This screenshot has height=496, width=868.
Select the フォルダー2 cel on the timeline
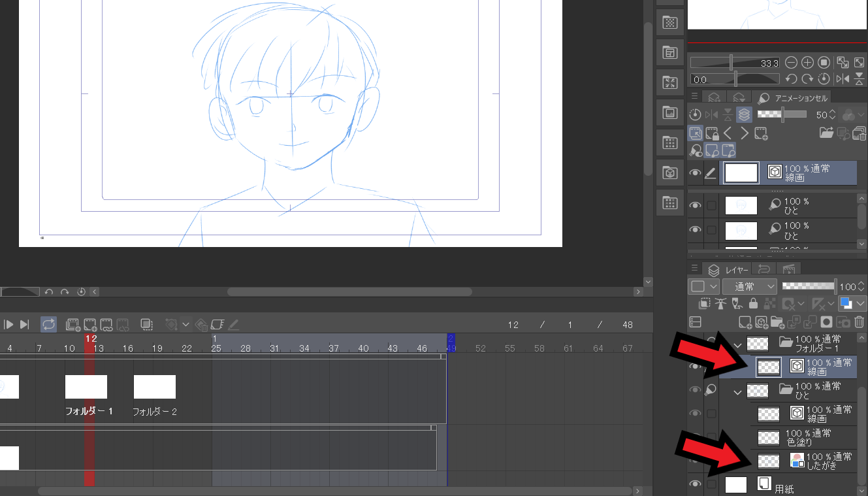(155, 388)
